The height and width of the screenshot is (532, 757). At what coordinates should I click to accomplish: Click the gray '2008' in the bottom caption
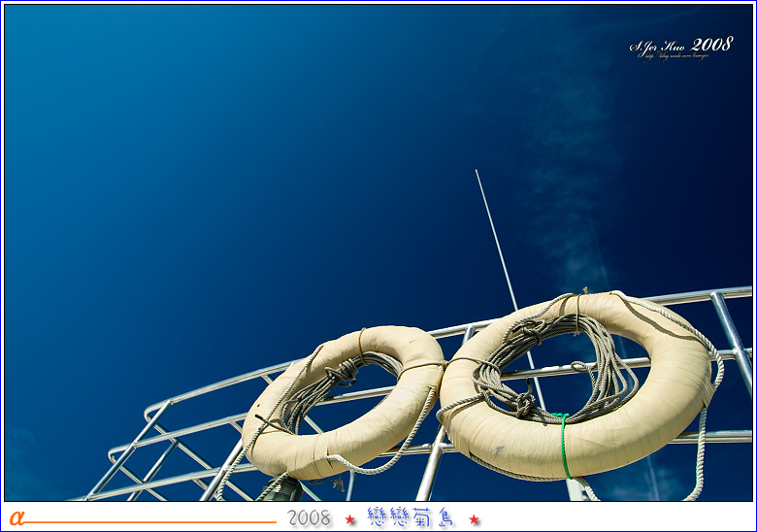point(310,518)
